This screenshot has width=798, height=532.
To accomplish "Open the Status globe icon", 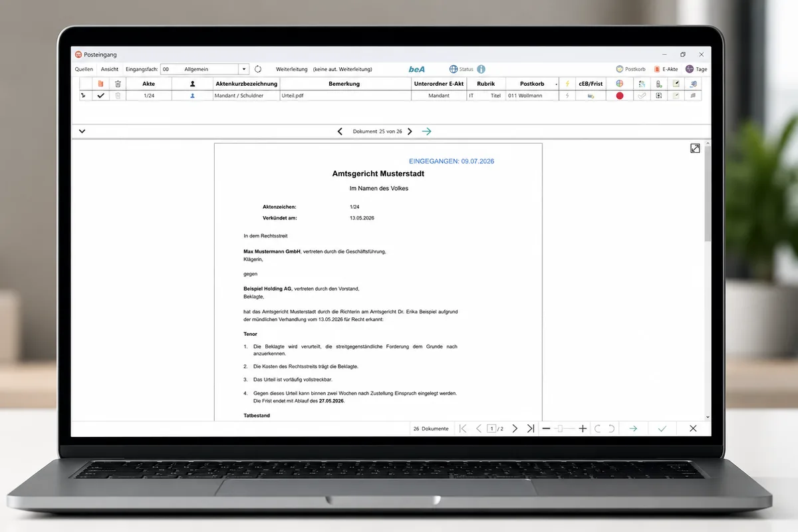I will (x=454, y=69).
